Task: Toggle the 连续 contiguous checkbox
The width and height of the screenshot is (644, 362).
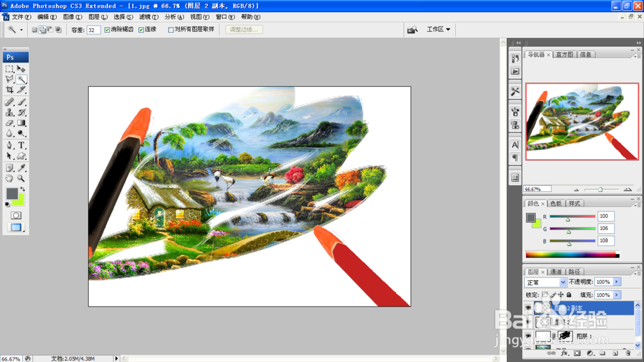Action: (x=141, y=30)
